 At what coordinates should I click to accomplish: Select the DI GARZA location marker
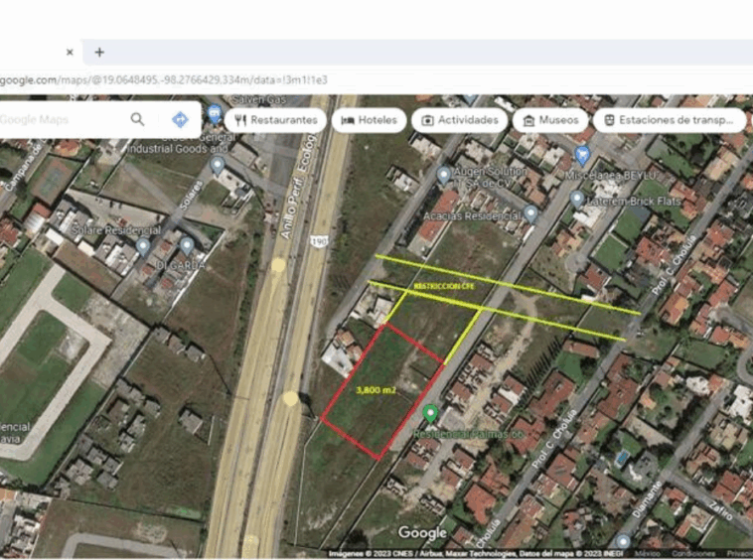(x=187, y=245)
